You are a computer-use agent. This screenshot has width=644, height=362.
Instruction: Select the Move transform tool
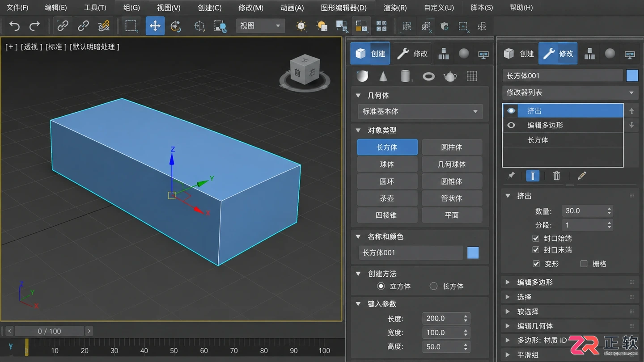155,26
